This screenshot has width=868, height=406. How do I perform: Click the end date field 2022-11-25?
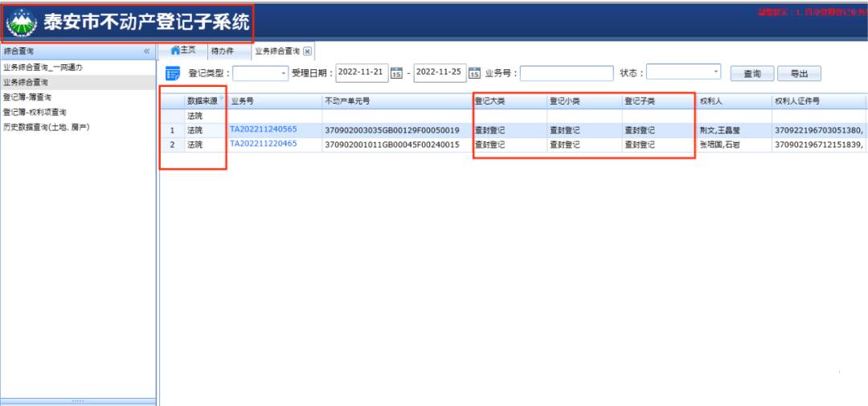pos(440,72)
